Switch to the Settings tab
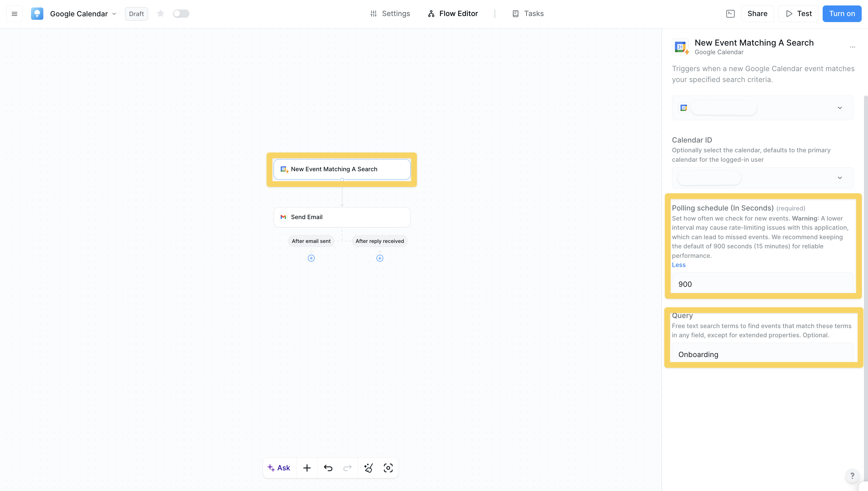 pos(390,13)
